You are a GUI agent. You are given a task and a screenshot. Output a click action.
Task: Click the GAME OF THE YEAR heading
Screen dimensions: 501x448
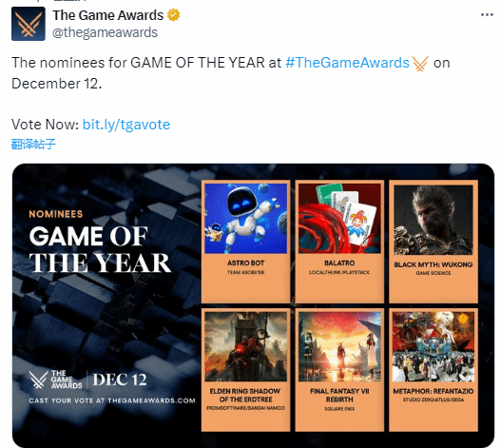click(x=100, y=250)
